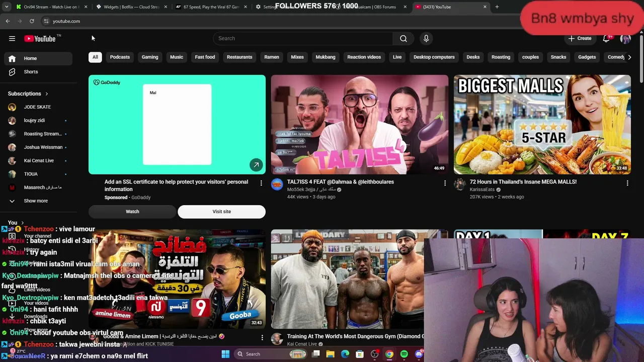The width and height of the screenshot is (644, 362).
Task: Open Discord from the taskbar
Action: (x=419, y=354)
